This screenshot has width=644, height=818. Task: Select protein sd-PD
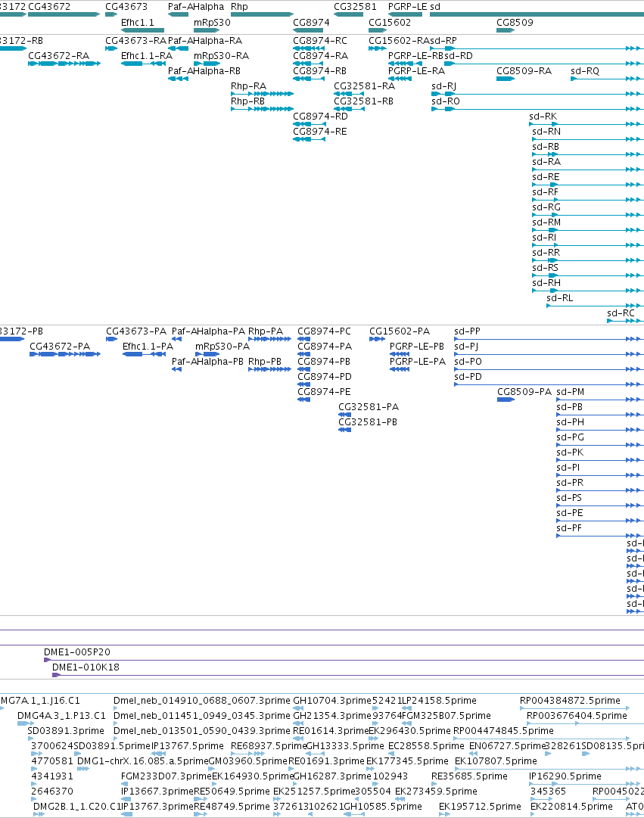(468, 377)
